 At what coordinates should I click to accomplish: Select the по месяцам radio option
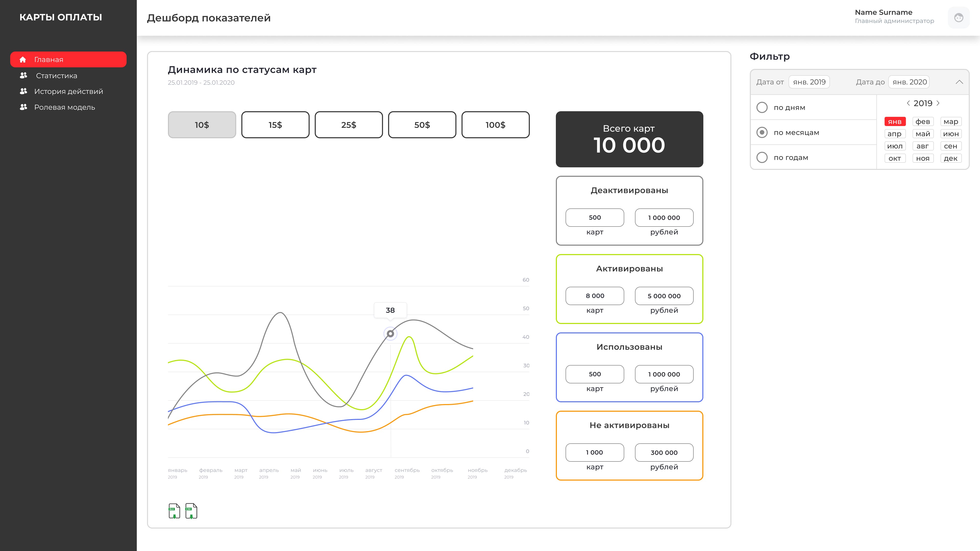[762, 132]
